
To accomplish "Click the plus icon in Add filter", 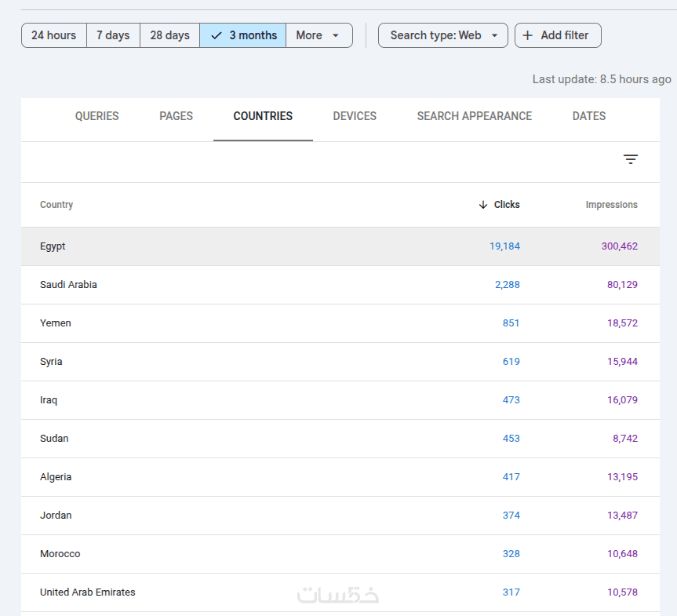I will pyautogui.click(x=528, y=35).
